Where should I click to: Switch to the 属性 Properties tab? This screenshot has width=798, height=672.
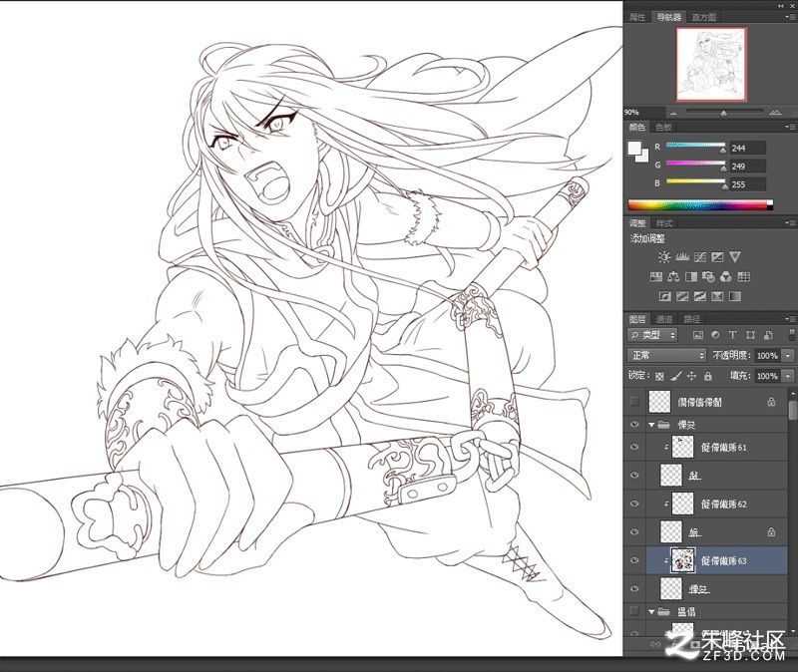pyautogui.click(x=637, y=17)
